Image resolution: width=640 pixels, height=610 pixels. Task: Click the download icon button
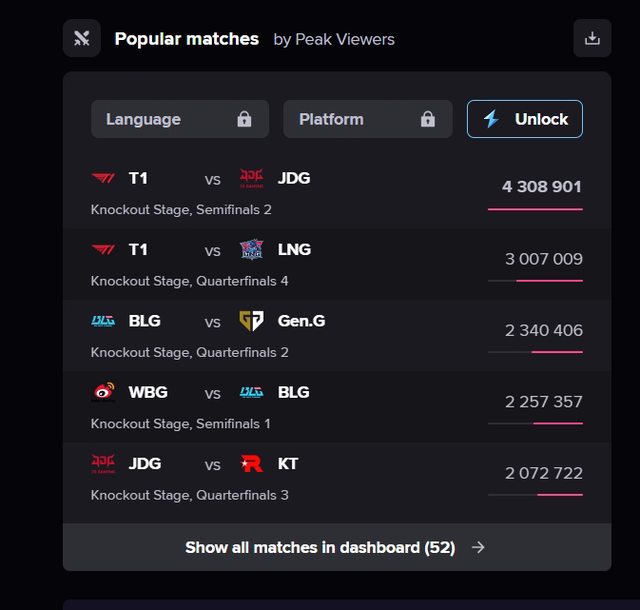point(592,39)
